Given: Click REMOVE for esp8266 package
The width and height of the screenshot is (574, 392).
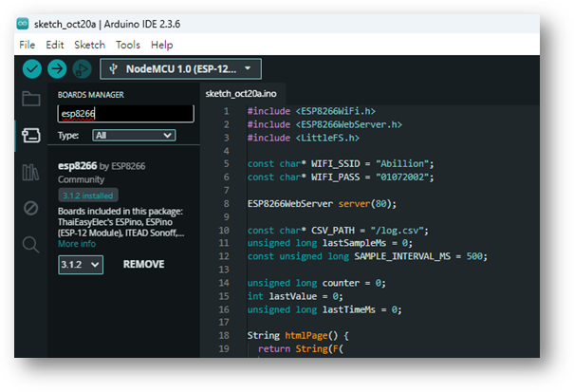Looking at the screenshot, I should (143, 265).
